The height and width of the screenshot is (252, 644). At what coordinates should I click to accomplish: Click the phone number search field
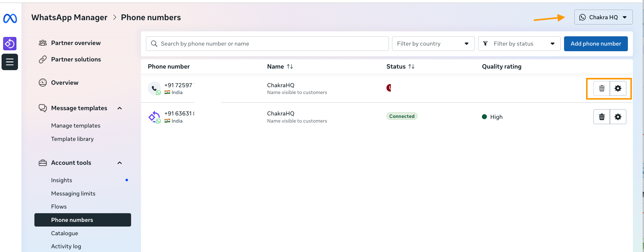[267, 44]
